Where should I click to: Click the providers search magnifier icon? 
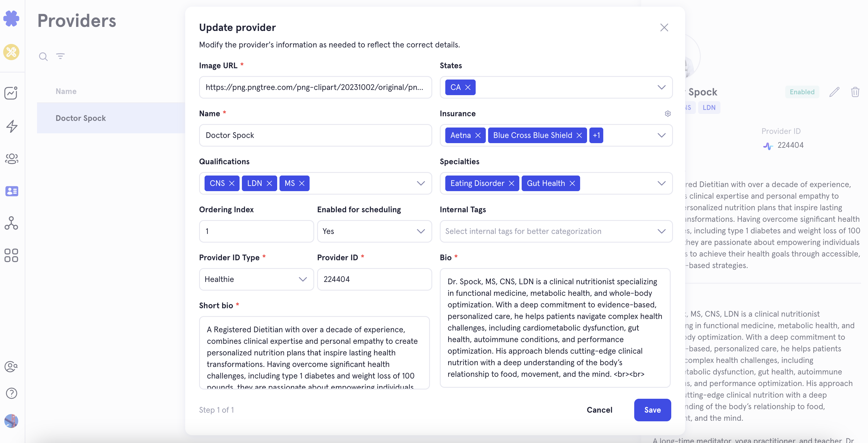[x=43, y=56]
